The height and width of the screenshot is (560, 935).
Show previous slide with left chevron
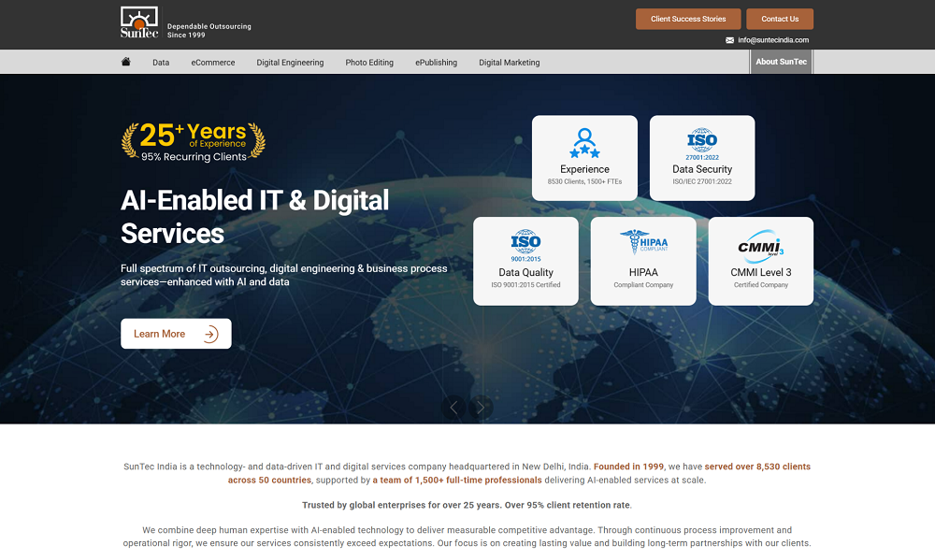pyautogui.click(x=453, y=408)
